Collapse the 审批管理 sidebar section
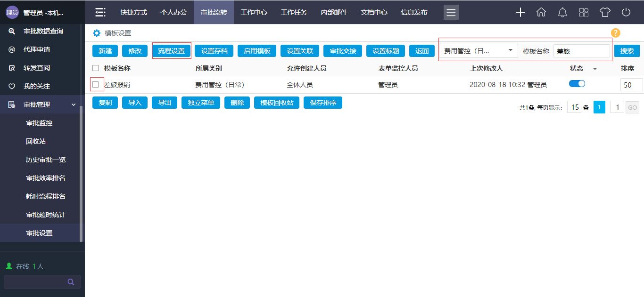 point(74,104)
